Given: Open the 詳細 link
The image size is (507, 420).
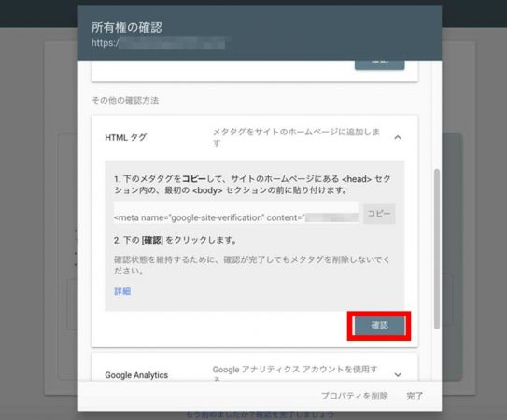Looking at the screenshot, I should (122, 291).
